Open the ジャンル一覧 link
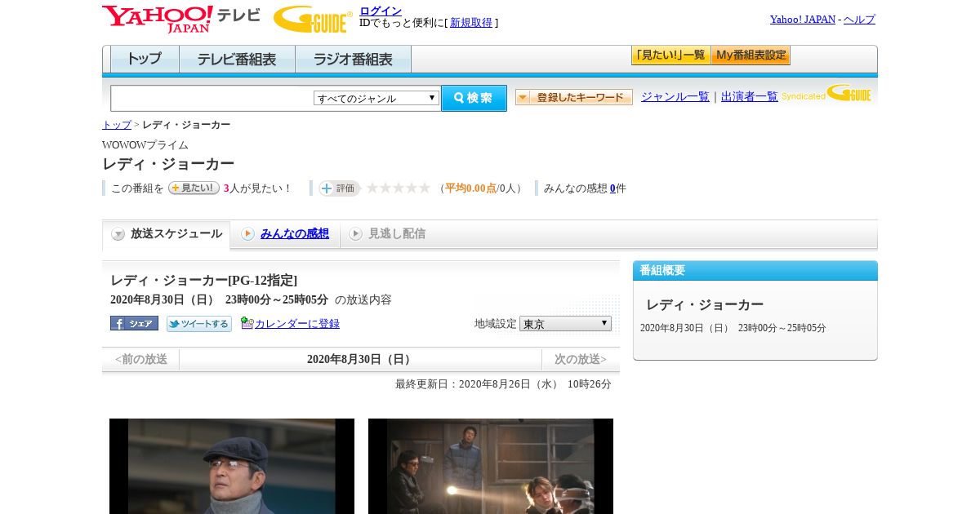This screenshot has height=514, width=980. point(675,96)
